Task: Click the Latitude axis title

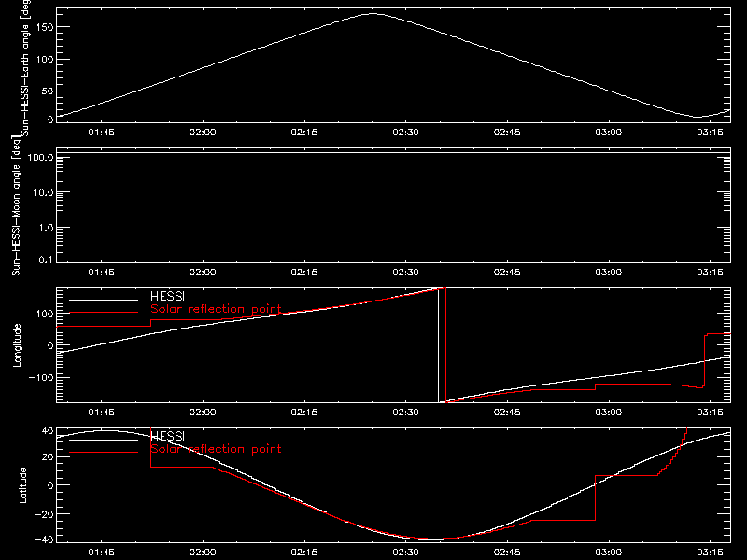Action: tap(22, 485)
